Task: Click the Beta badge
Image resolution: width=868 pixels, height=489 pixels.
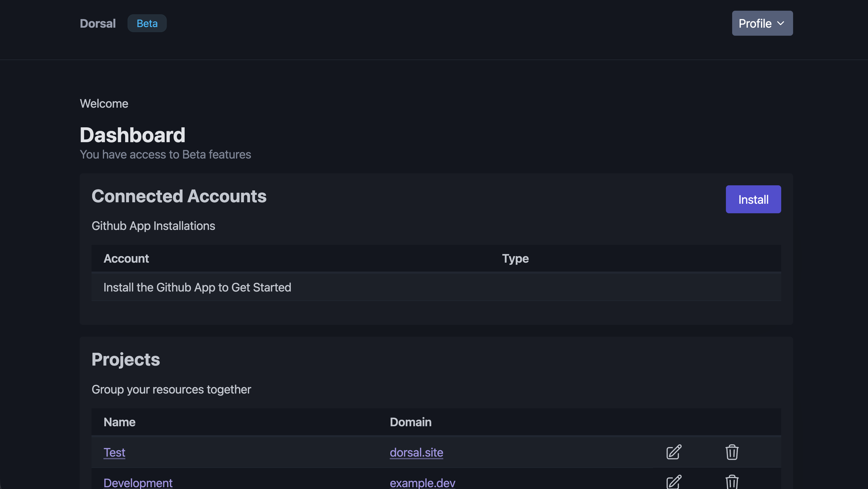Action: (x=147, y=23)
